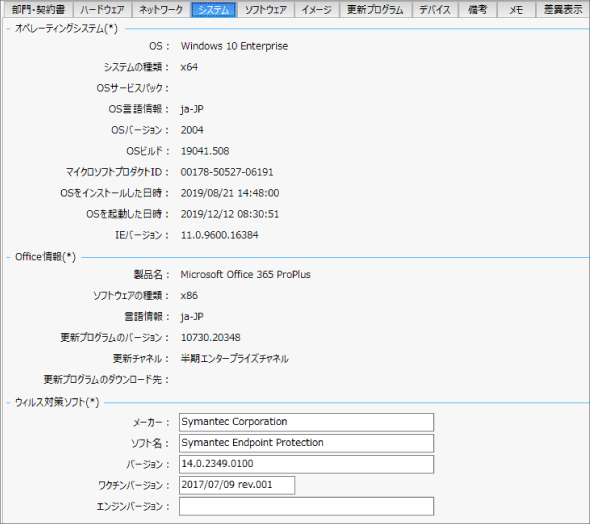Select the システム tab
The height and width of the screenshot is (524, 590).
(213, 9)
